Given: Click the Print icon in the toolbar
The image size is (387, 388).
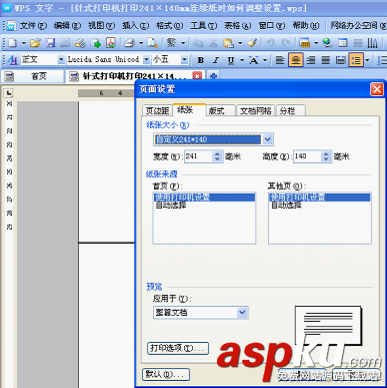Looking at the screenshot, I should pos(129,43).
